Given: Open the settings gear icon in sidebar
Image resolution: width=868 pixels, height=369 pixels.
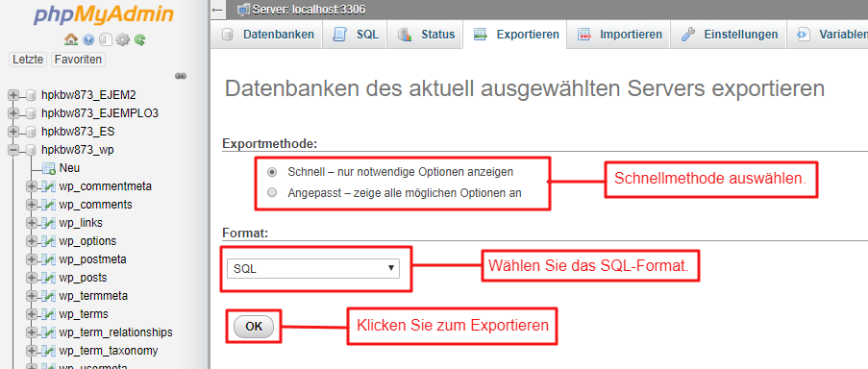Looking at the screenshot, I should pyautogui.click(x=123, y=39).
